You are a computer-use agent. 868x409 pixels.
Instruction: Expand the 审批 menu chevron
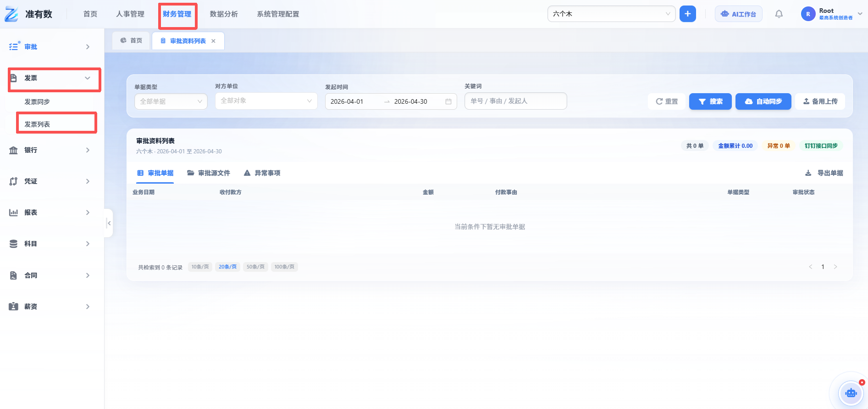(88, 47)
